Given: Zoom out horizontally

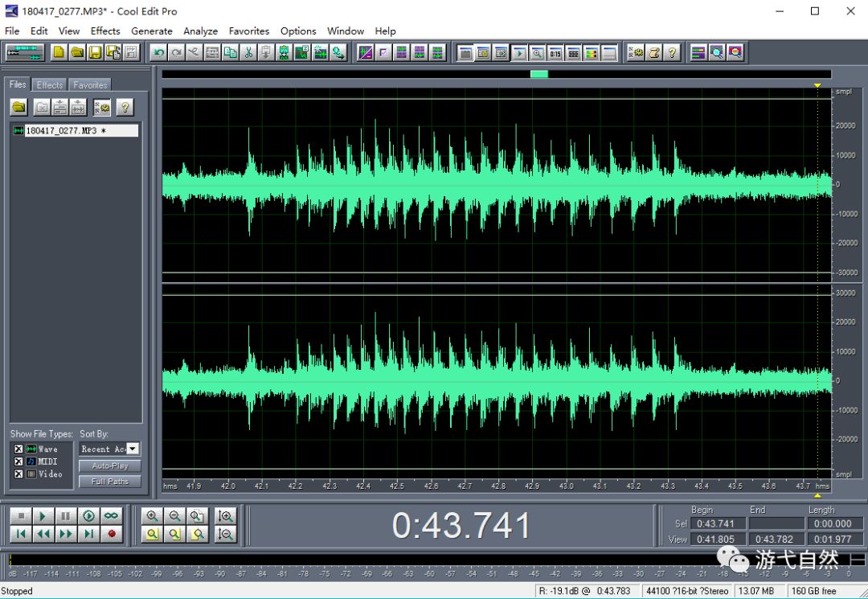Looking at the screenshot, I should 175,516.
